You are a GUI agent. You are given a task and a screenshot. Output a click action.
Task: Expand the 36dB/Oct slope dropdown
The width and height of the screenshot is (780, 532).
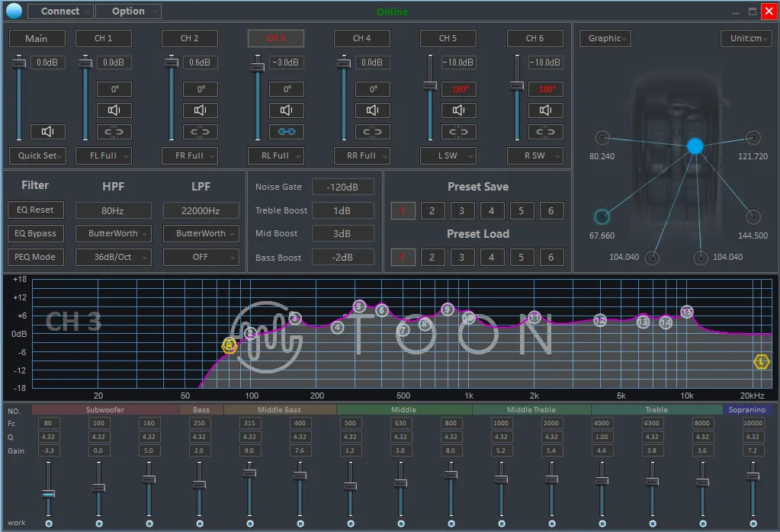point(114,258)
